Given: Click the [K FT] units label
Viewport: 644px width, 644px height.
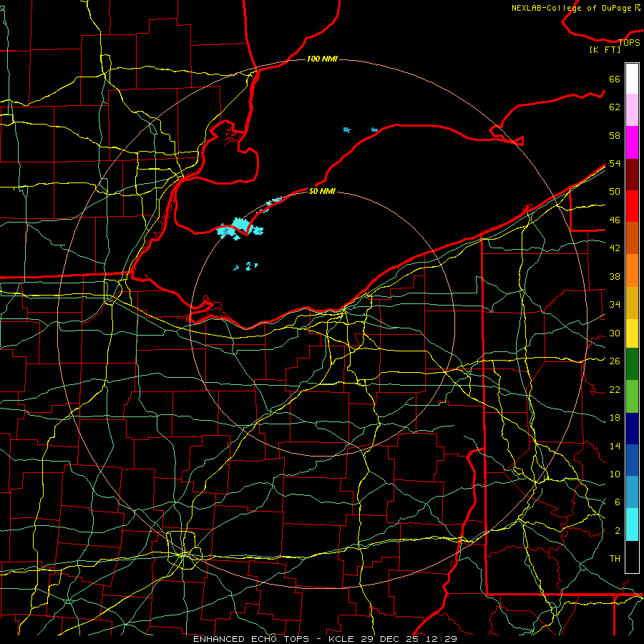Looking at the screenshot, I should coord(605,49).
